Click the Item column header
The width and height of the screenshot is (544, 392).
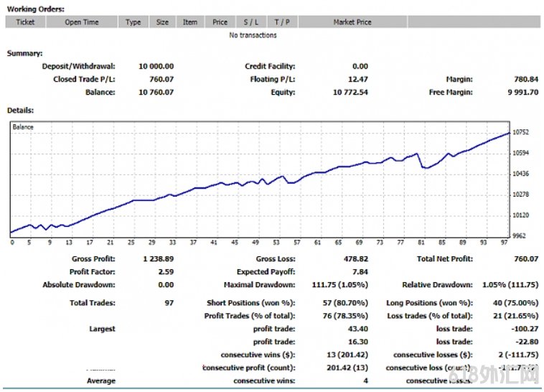point(190,22)
